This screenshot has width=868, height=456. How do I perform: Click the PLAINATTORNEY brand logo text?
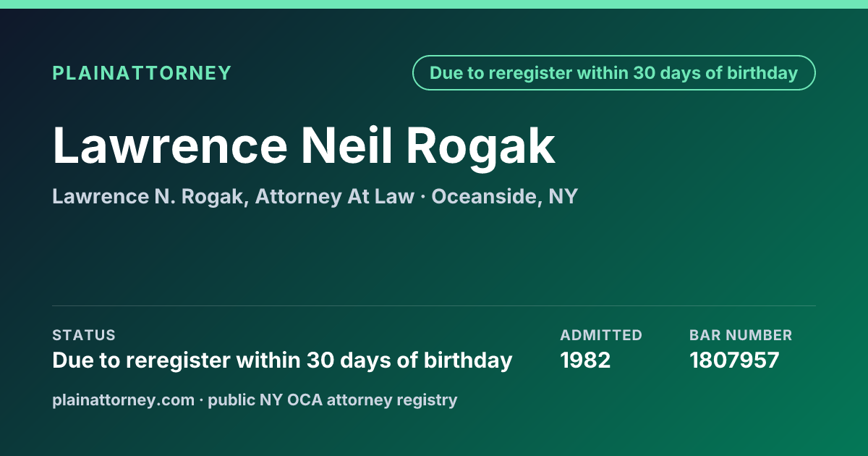[142, 73]
